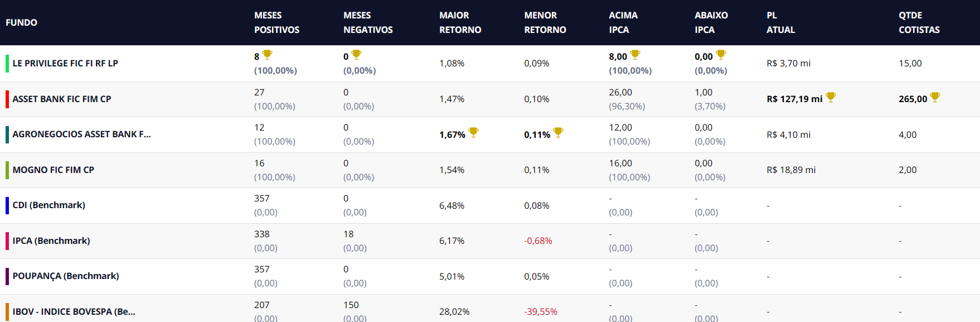Click trophy beside 265,00 cotistas value
Viewport: 980px width, 322px height.
point(935,97)
